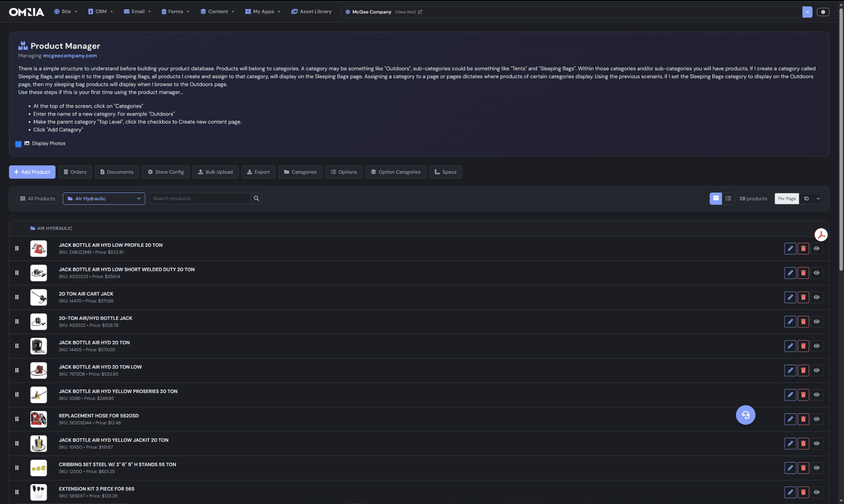The image size is (844, 504).
Task: Click pencil edit icon for 20-TON AIR/HYD BOTTLE JACK
Action: pyautogui.click(x=790, y=322)
